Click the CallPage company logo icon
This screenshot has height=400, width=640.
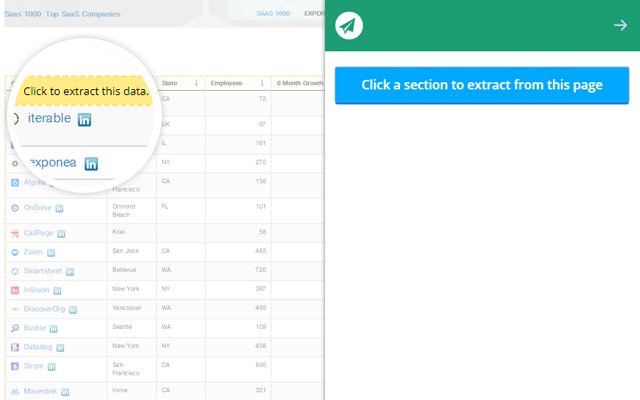coord(15,233)
